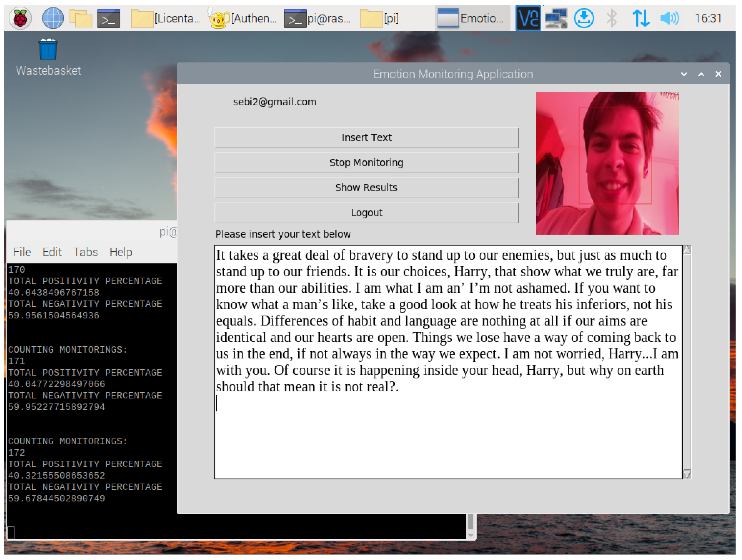Open the file manager folders icon
The height and width of the screenshot is (560, 742).
coord(81,18)
